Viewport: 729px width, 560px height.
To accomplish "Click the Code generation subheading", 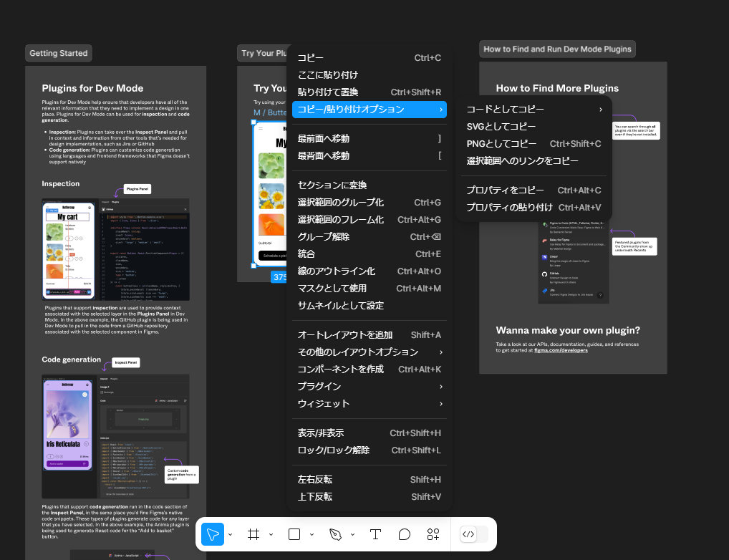I will pyautogui.click(x=71, y=359).
